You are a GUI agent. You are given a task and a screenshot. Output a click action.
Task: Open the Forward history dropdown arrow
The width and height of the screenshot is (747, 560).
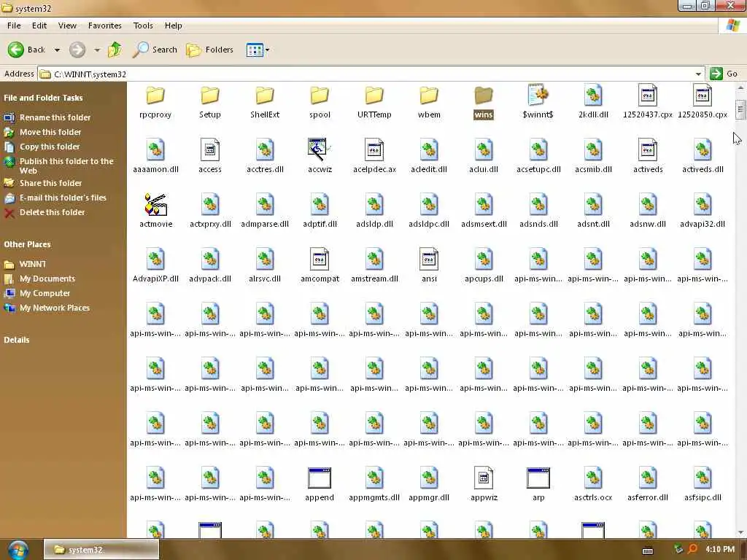[x=97, y=50]
